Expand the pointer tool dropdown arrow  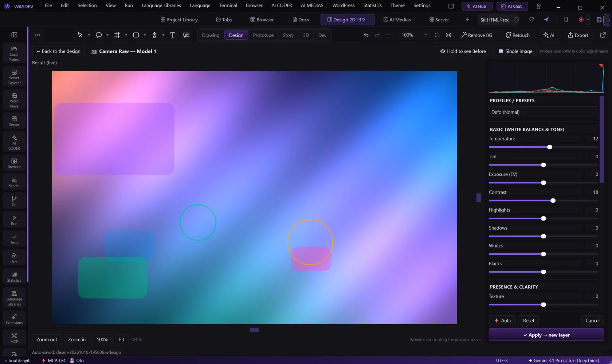(x=89, y=35)
